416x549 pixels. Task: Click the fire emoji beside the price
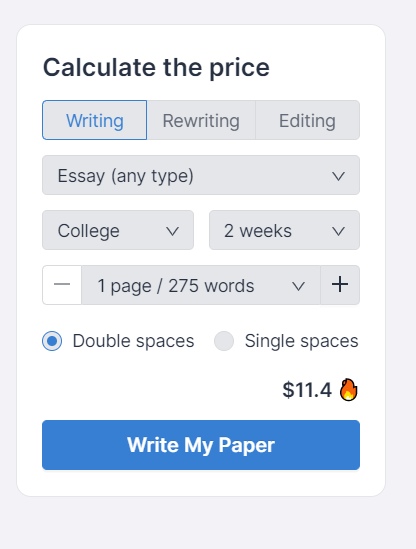click(348, 390)
